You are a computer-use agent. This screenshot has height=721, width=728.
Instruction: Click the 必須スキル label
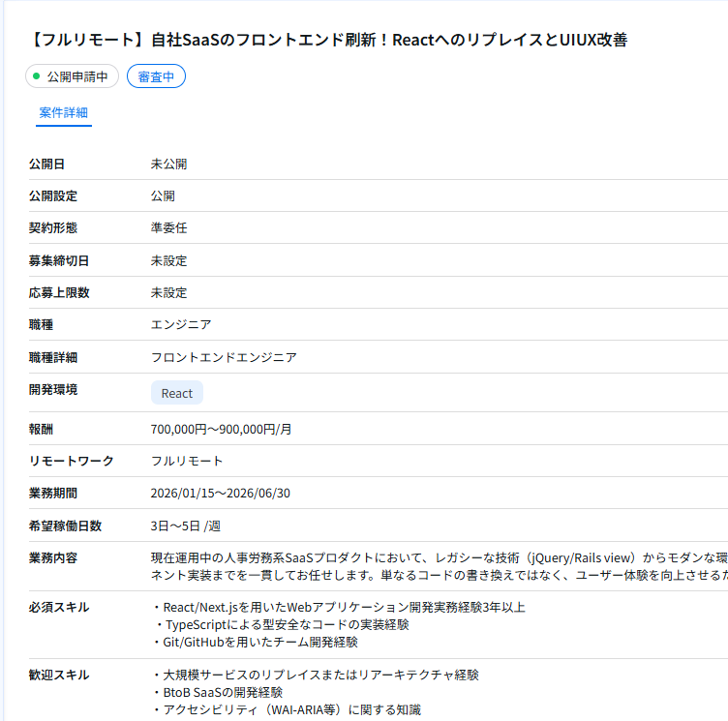(59, 607)
